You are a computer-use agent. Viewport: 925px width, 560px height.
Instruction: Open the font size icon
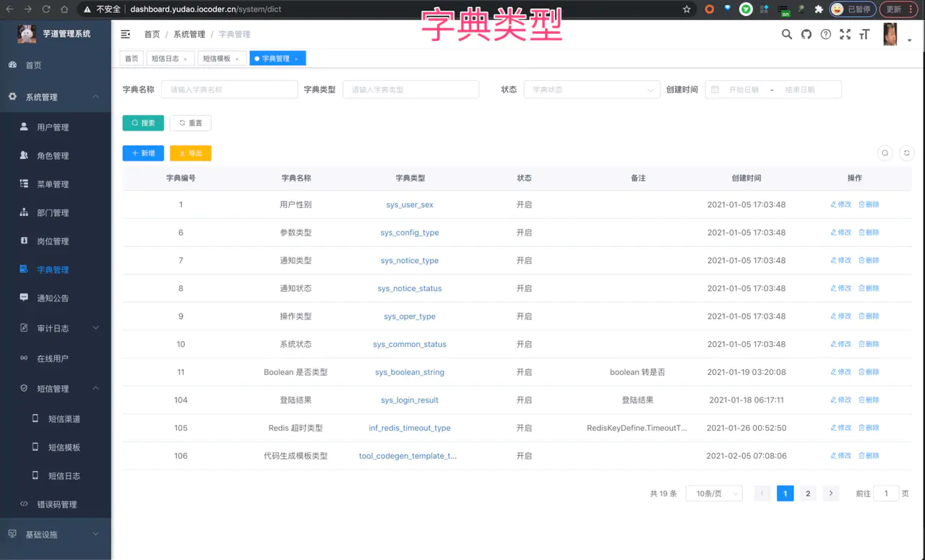click(x=864, y=34)
